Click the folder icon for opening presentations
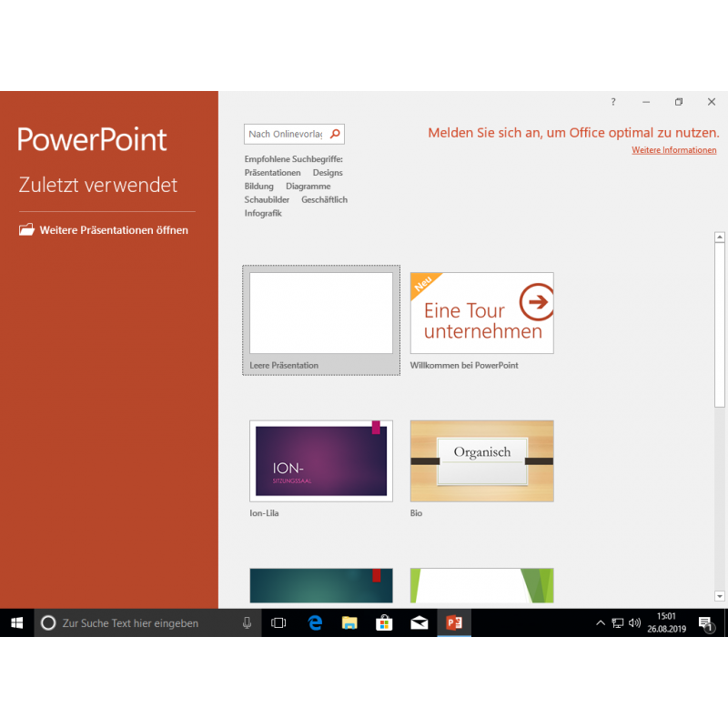 pyautogui.click(x=26, y=230)
